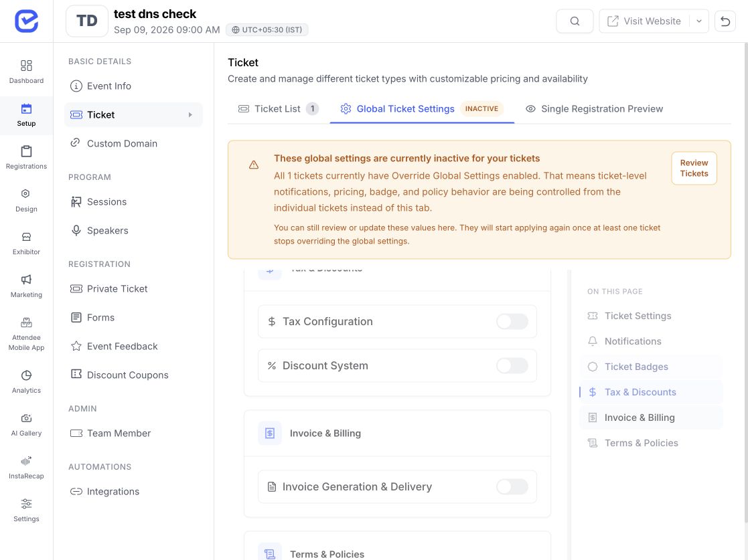Switch to Single Registration Preview tab
748x560 pixels.
pos(594,108)
